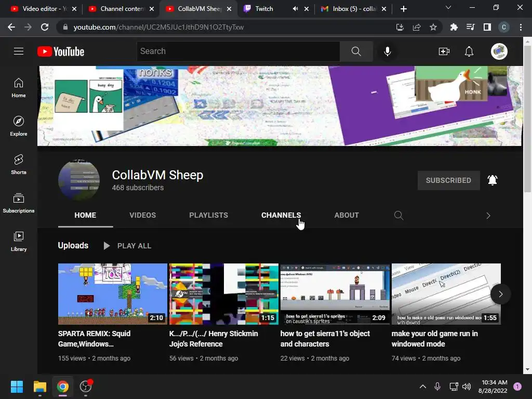This screenshot has width=532, height=399.
Task: Open the sierra11's sprites video thumbnail
Action: point(335,294)
